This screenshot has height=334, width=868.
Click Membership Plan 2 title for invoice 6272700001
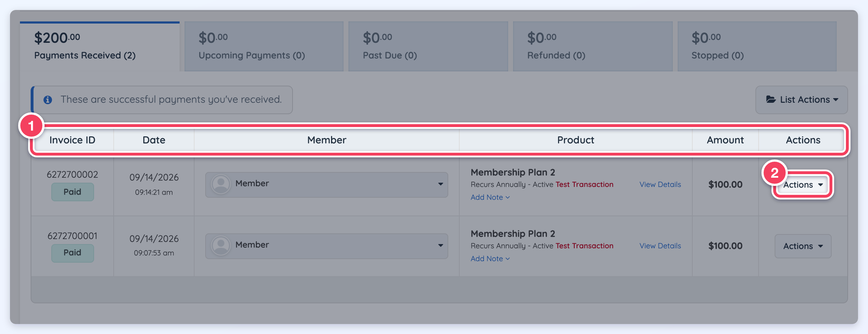tap(513, 234)
